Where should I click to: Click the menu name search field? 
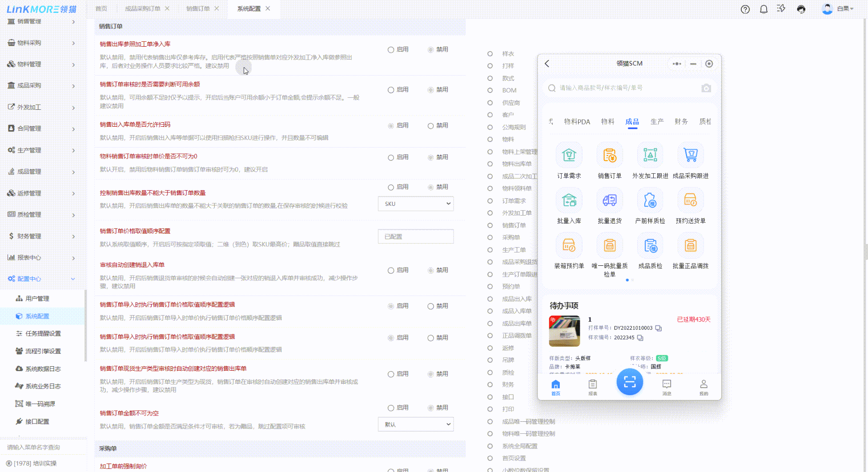[43, 447]
